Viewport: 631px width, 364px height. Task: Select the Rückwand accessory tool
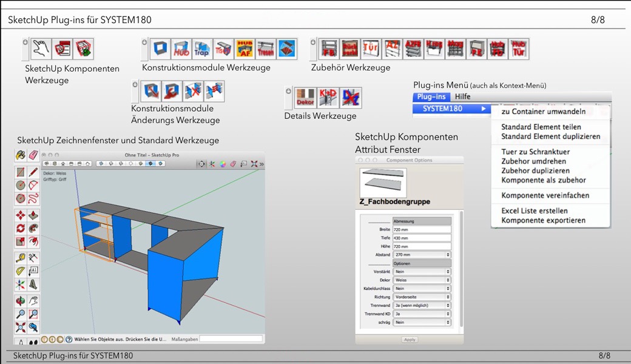pyautogui.click(x=349, y=49)
